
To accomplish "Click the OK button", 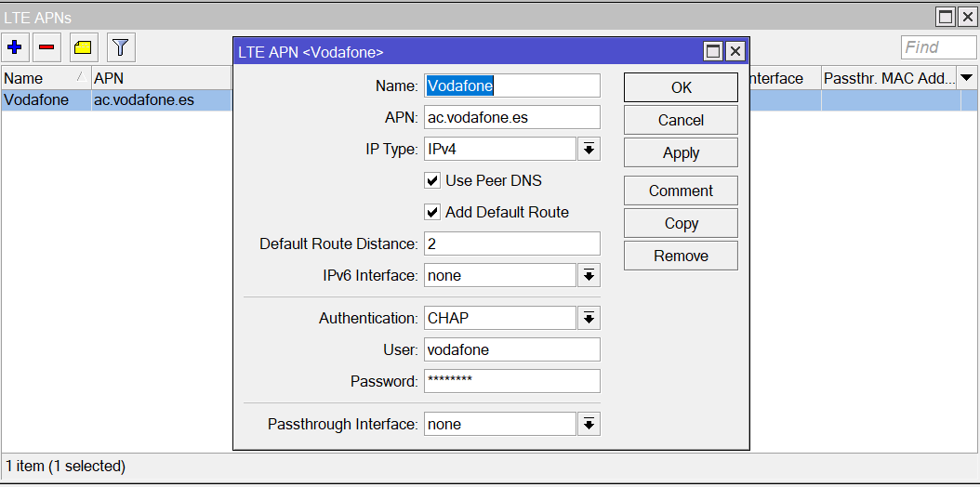I will [681, 87].
